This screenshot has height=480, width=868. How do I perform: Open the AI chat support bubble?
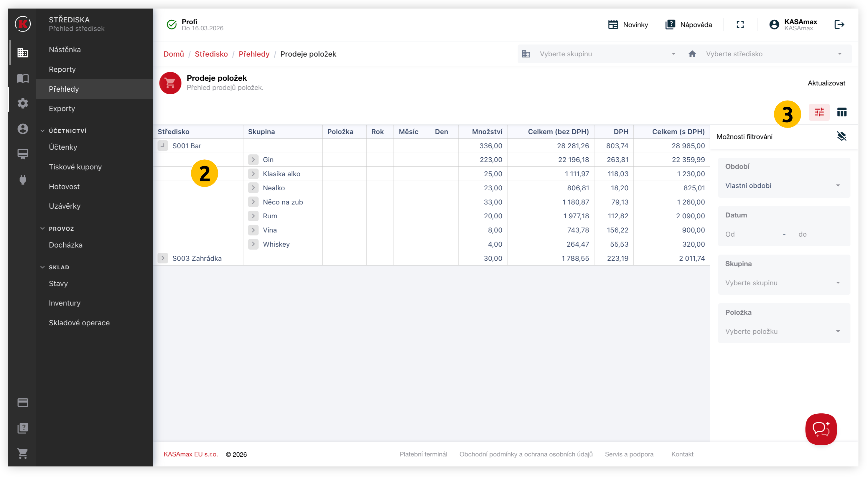[x=821, y=429]
